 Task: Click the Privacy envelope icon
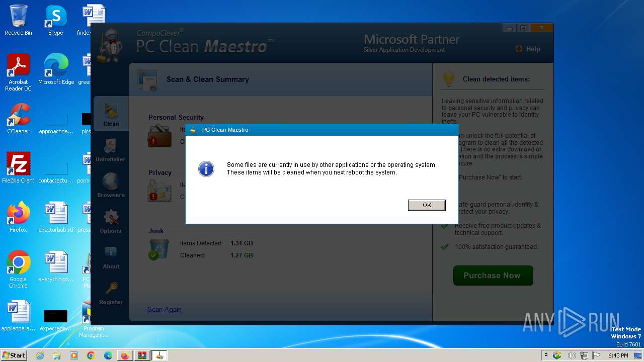[x=159, y=191]
